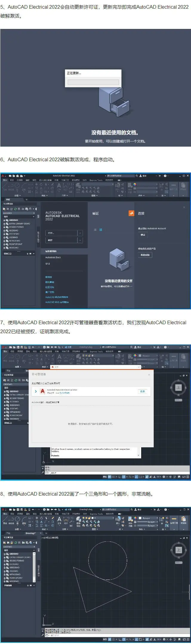Select POINT2POINT in triangle drawing window tree
The width and height of the screenshot is (191, 644).
point(16,578)
